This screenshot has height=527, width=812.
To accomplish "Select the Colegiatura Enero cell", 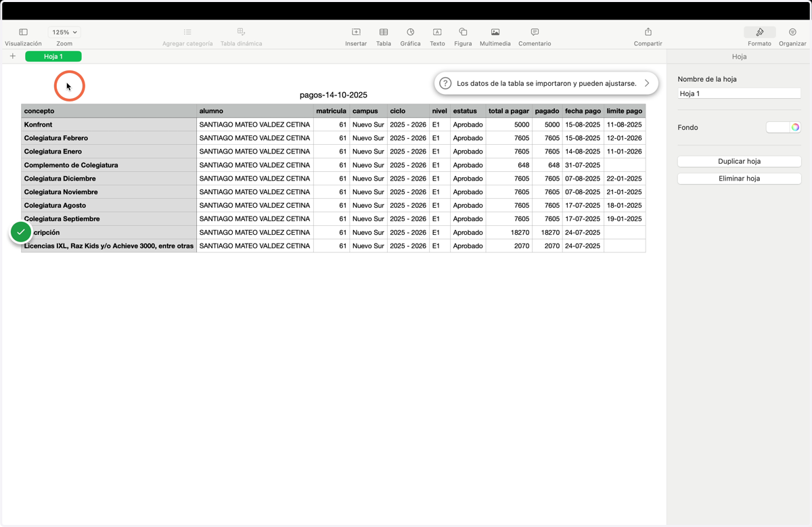I will tap(109, 152).
